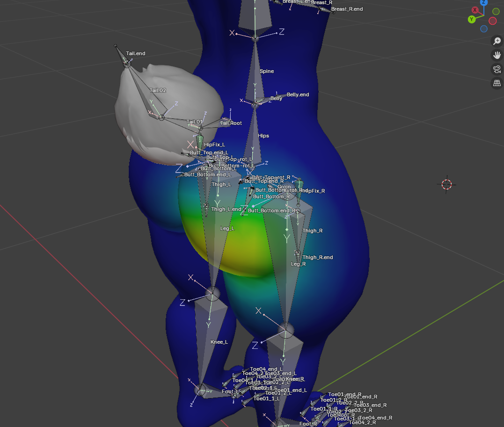The height and width of the screenshot is (427, 504).
Task: Click the Butt_Bottom.end_R label
Action: 271,210
